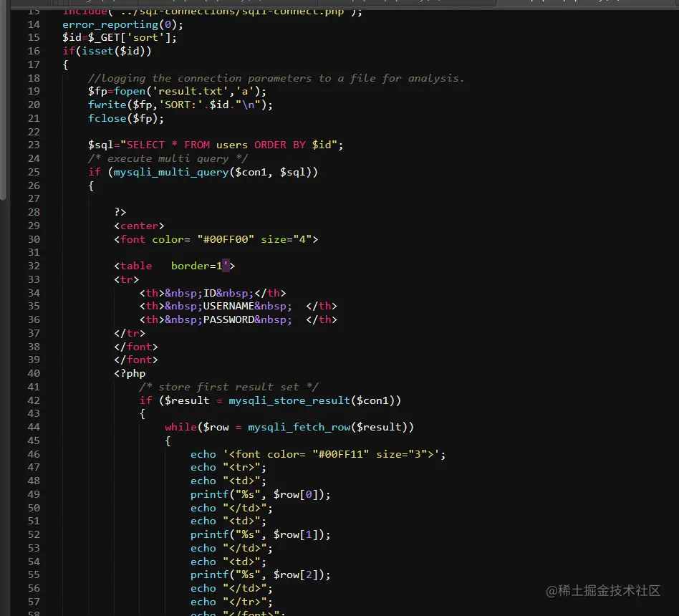Click the "isset" function name

[97, 51]
